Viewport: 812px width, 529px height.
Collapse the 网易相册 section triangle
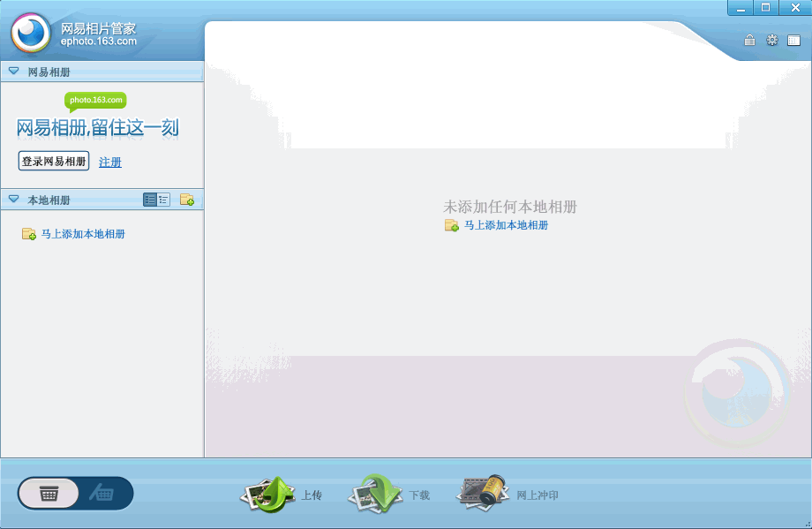tap(14, 71)
